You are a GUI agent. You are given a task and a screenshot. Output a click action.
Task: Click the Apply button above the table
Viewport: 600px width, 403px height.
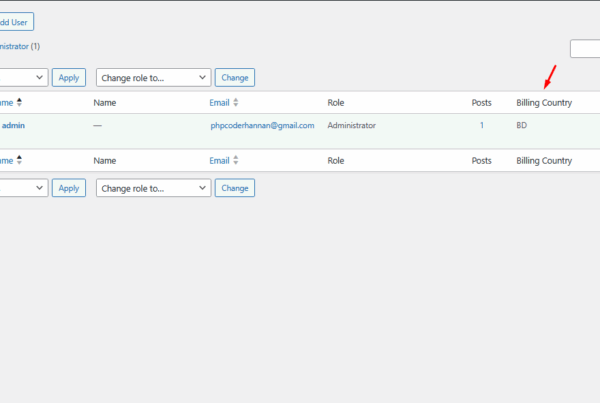tap(68, 77)
